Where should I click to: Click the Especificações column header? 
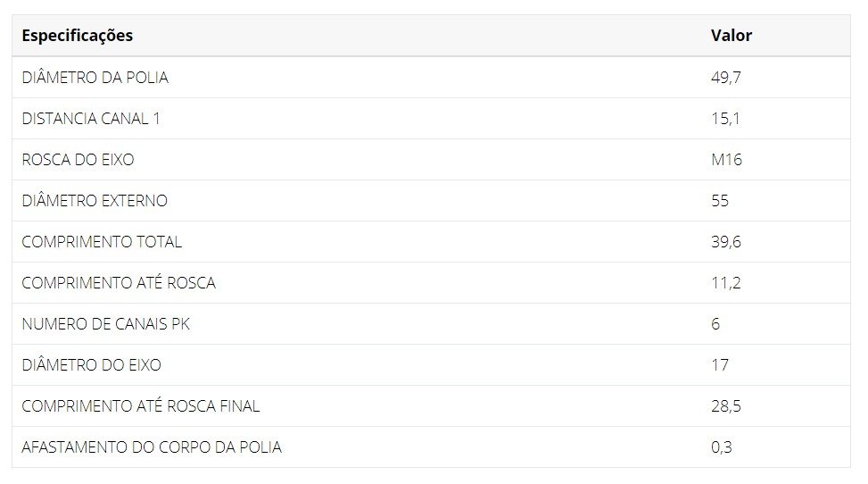(78, 36)
